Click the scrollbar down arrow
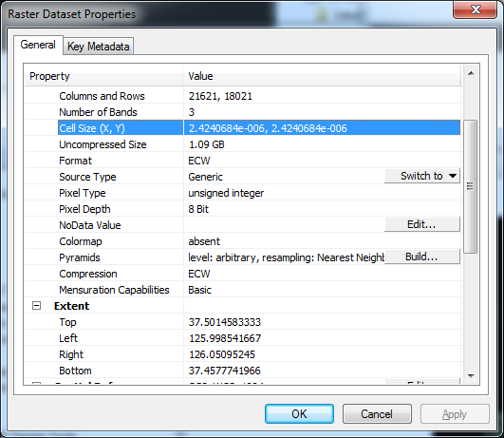Viewport: 504px width, 438px height. (471, 375)
